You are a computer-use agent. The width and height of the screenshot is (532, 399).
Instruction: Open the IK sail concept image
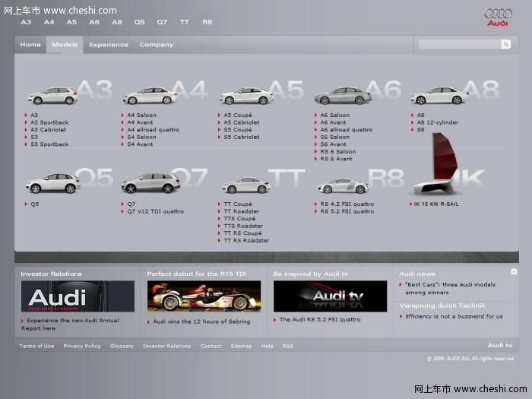[x=436, y=164]
